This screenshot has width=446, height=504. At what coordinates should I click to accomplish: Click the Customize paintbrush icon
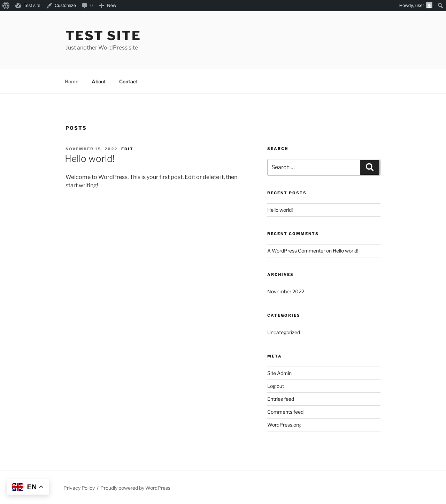(49, 6)
